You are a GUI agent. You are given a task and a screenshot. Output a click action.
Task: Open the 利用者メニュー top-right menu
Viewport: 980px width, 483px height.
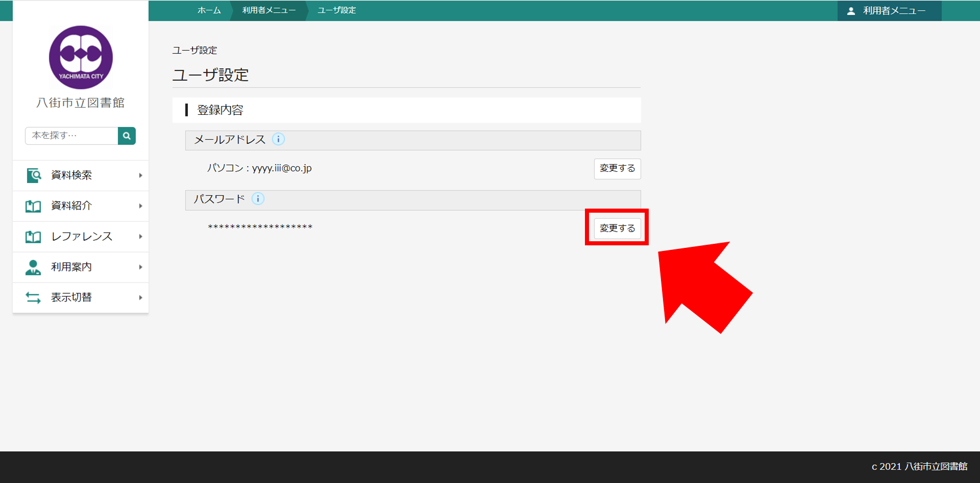(889, 11)
